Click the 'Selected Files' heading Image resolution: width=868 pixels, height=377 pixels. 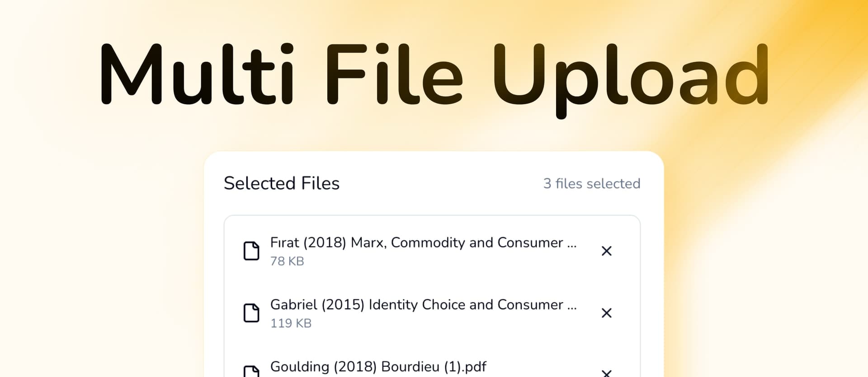tap(281, 183)
